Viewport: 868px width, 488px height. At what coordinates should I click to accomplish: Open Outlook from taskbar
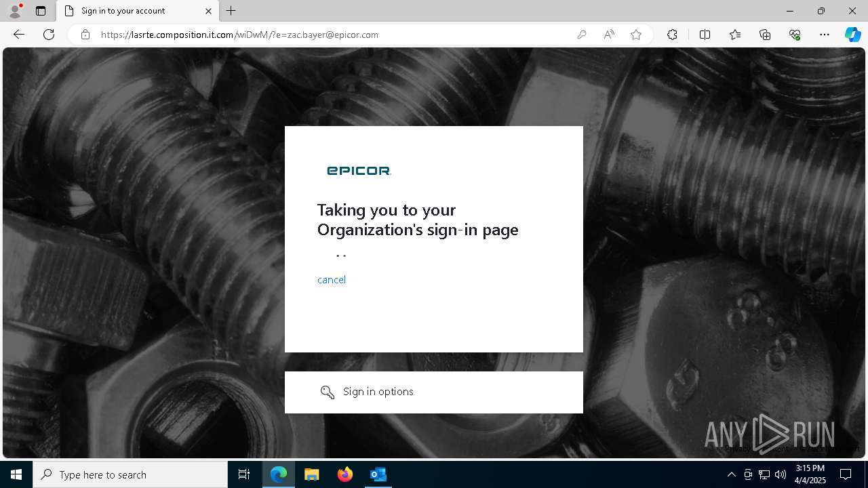pyautogui.click(x=378, y=474)
